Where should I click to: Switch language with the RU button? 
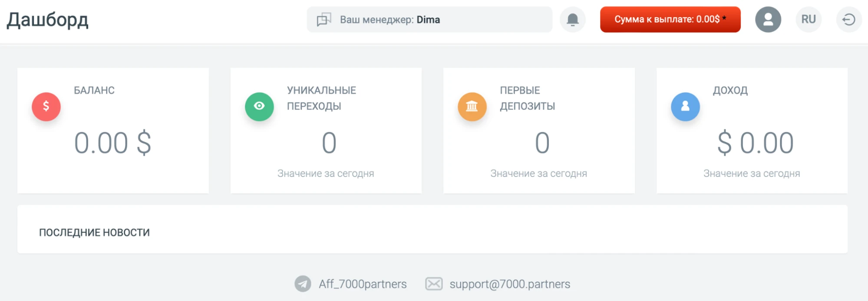[x=809, y=20]
